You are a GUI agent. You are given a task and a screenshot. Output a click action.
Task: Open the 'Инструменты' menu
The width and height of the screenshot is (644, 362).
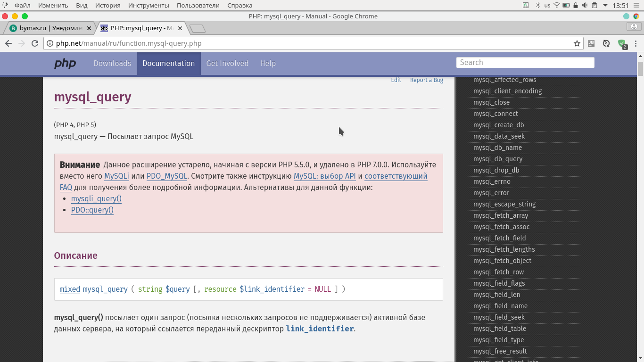click(x=149, y=6)
